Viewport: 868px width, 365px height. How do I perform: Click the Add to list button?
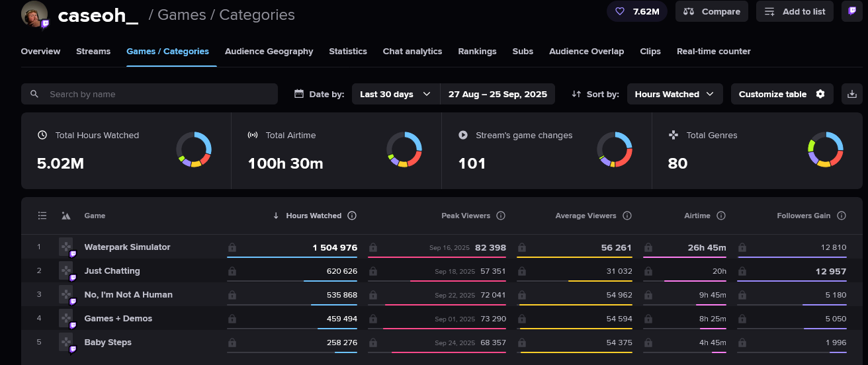tap(795, 11)
